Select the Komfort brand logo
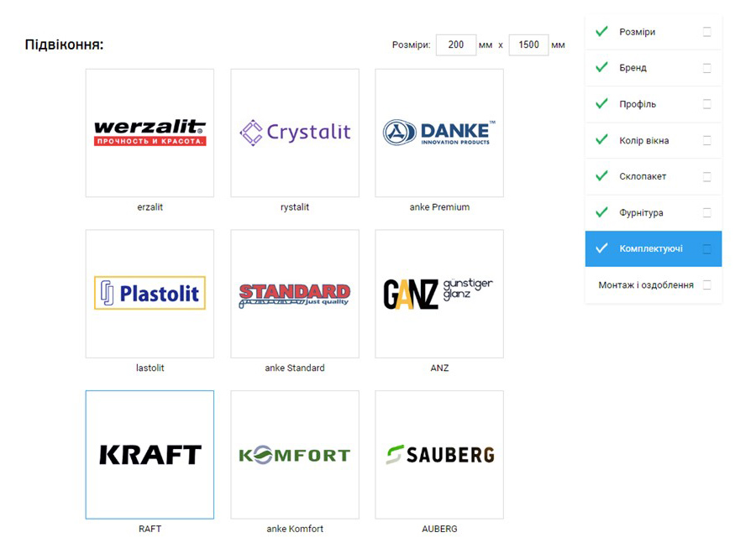Image resolution: width=756 pixels, height=543 pixels. 295,455
